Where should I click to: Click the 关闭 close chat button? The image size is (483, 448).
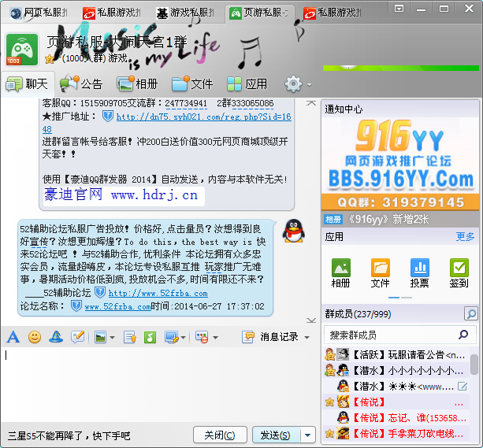click(x=218, y=435)
